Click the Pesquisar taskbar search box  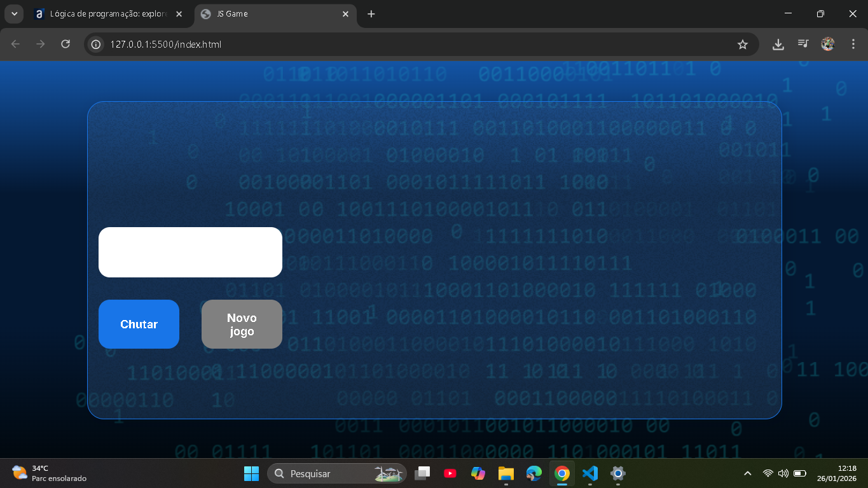337,473
